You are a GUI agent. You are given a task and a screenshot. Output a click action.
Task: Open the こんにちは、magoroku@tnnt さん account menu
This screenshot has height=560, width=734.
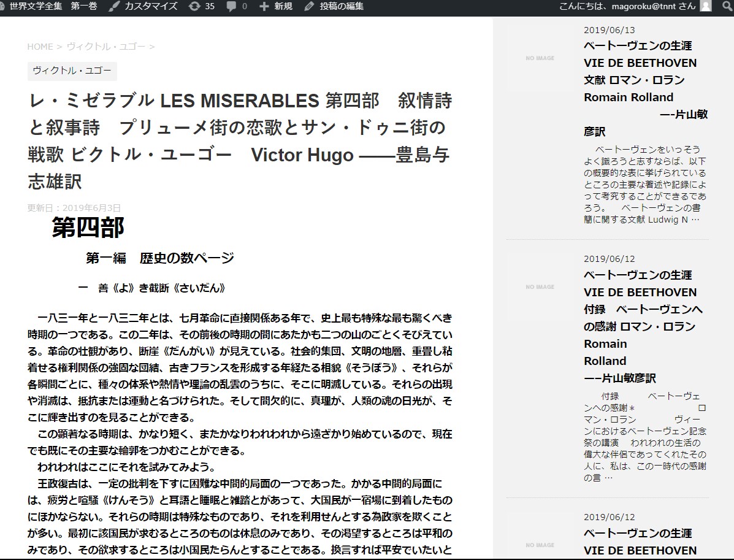coord(627,7)
